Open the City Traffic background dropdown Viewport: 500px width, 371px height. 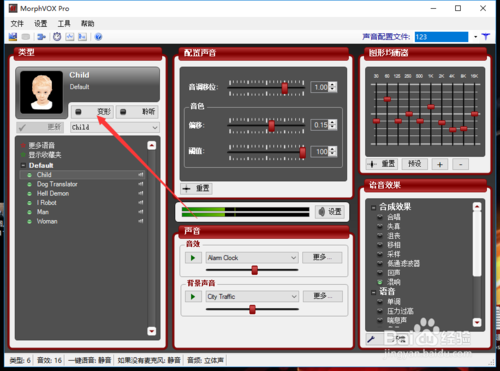click(x=252, y=297)
